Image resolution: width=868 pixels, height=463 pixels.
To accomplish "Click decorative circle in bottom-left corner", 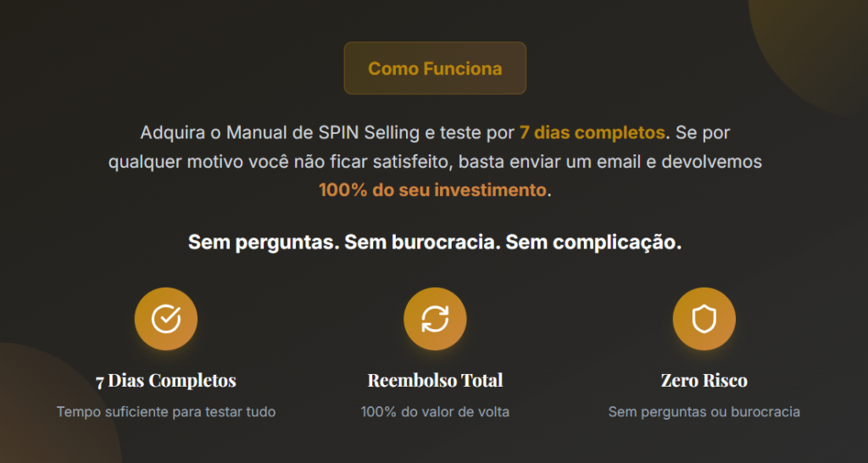I will point(42,407).
